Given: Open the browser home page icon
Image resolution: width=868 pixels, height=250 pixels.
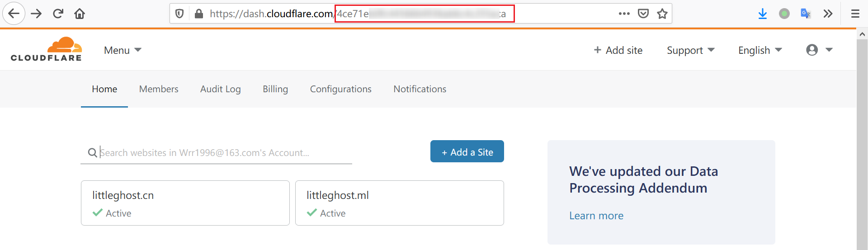Looking at the screenshot, I should [80, 14].
